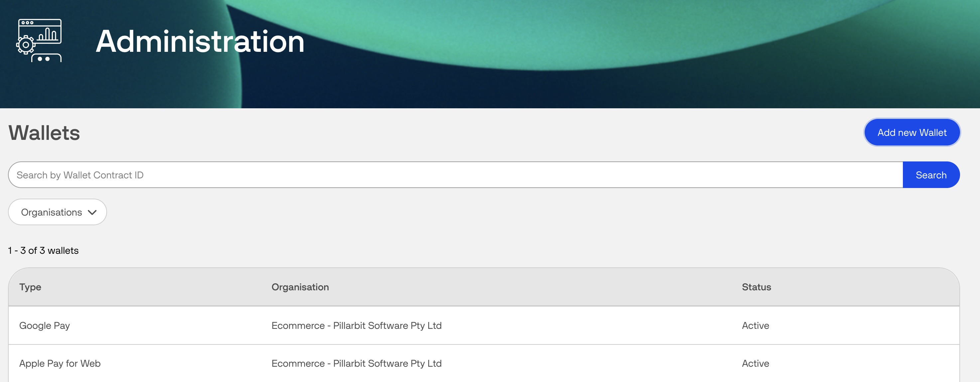Click the '1 - 3 of 3 wallets' count text
This screenshot has width=980, height=382.
point(43,250)
